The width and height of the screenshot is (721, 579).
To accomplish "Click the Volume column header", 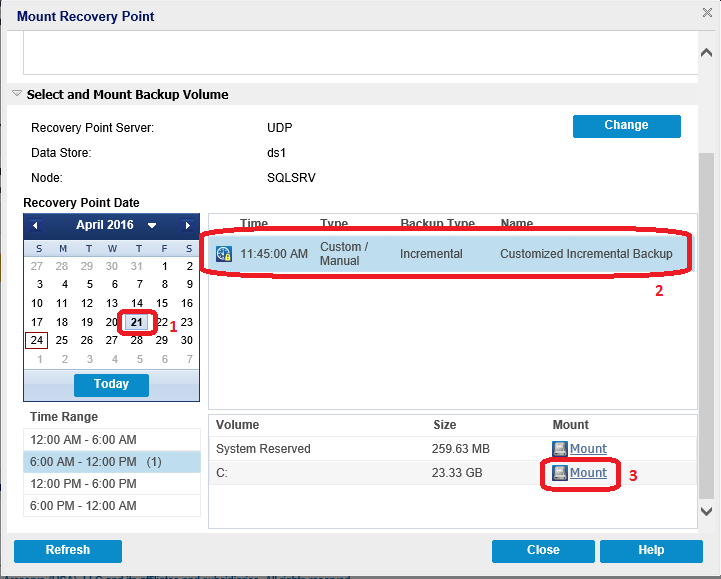I will coord(238,424).
